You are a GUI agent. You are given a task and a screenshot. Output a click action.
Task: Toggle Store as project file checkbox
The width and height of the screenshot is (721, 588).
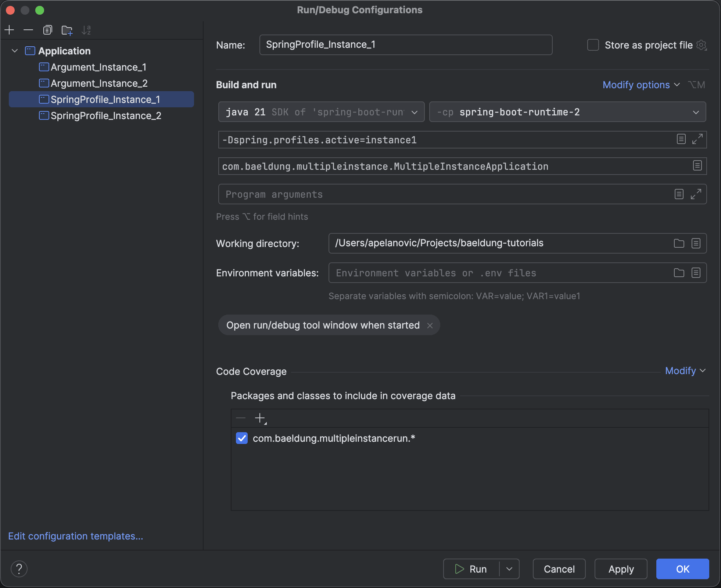coord(593,45)
